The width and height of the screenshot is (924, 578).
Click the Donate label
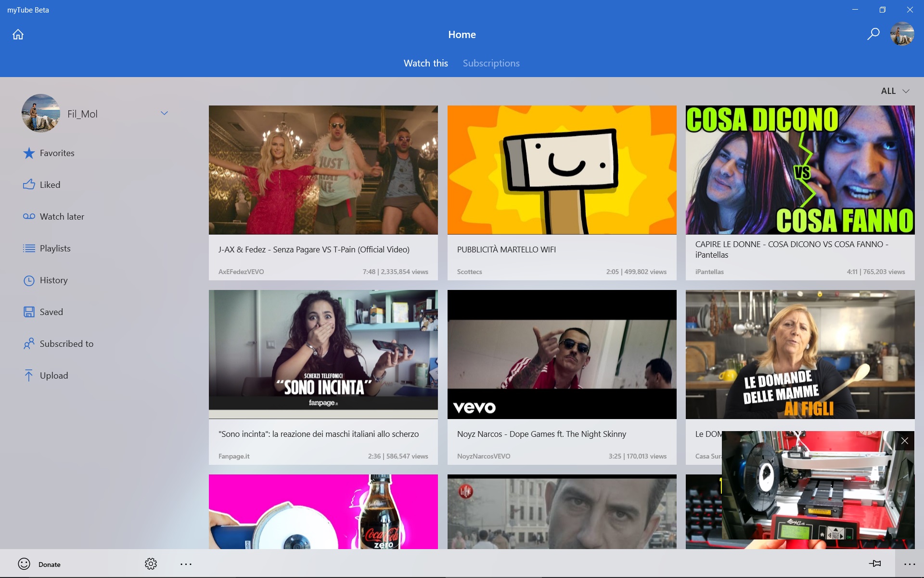(50, 565)
